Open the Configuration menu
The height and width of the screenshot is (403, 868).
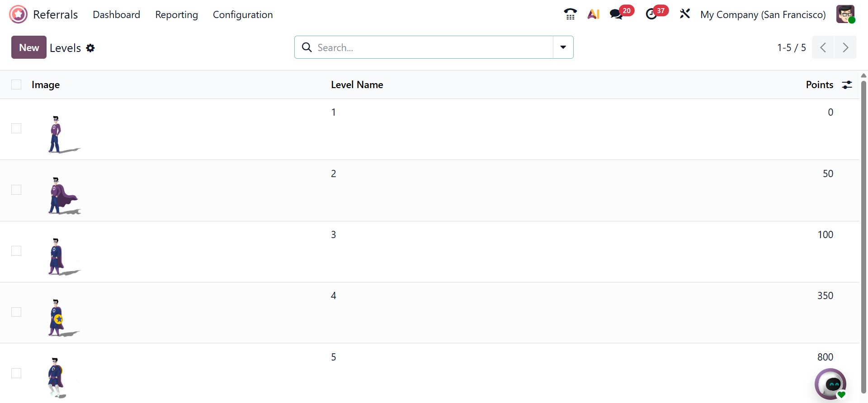(x=243, y=14)
